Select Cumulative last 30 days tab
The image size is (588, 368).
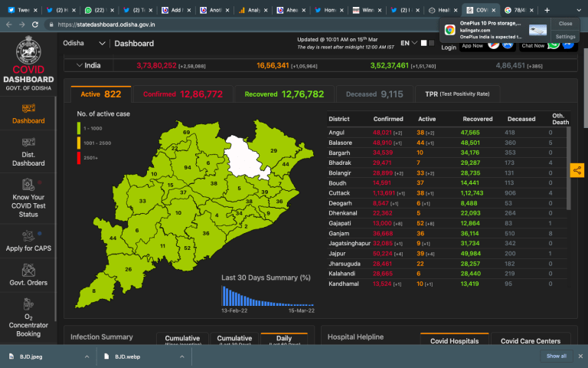[x=234, y=339]
